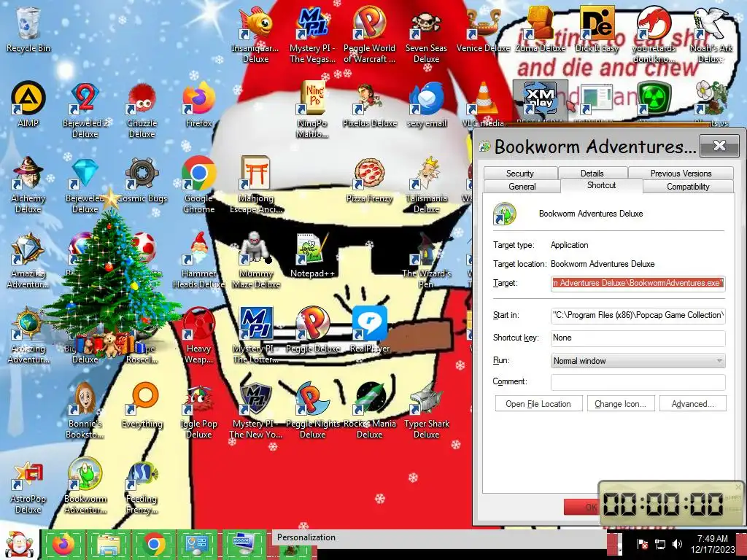Open the Compatibility tab
747x560 pixels.
[x=688, y=187]
